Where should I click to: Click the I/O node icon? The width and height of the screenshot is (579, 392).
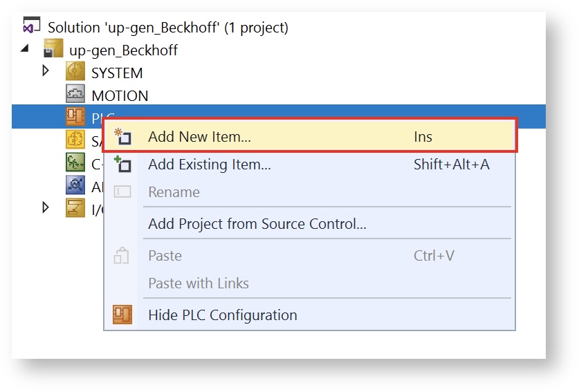(x=75, y=208)
